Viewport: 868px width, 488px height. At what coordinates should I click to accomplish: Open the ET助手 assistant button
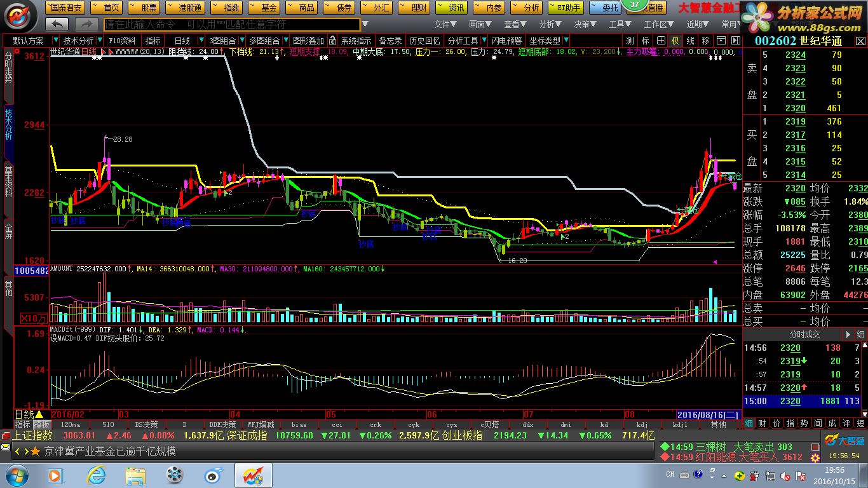pyautogui.click(x=566, y=8)
